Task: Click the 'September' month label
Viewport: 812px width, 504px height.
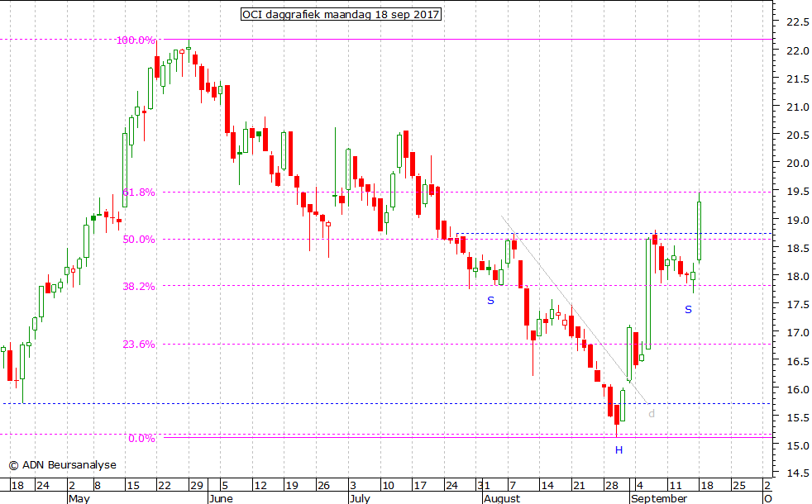Action: pyautogui.click(x=659, y=498)
